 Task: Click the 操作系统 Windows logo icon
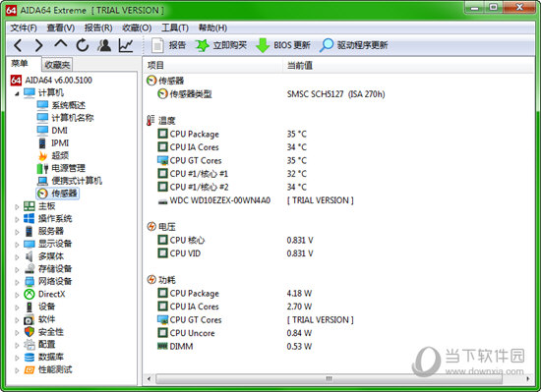click(x=30, y=218)
